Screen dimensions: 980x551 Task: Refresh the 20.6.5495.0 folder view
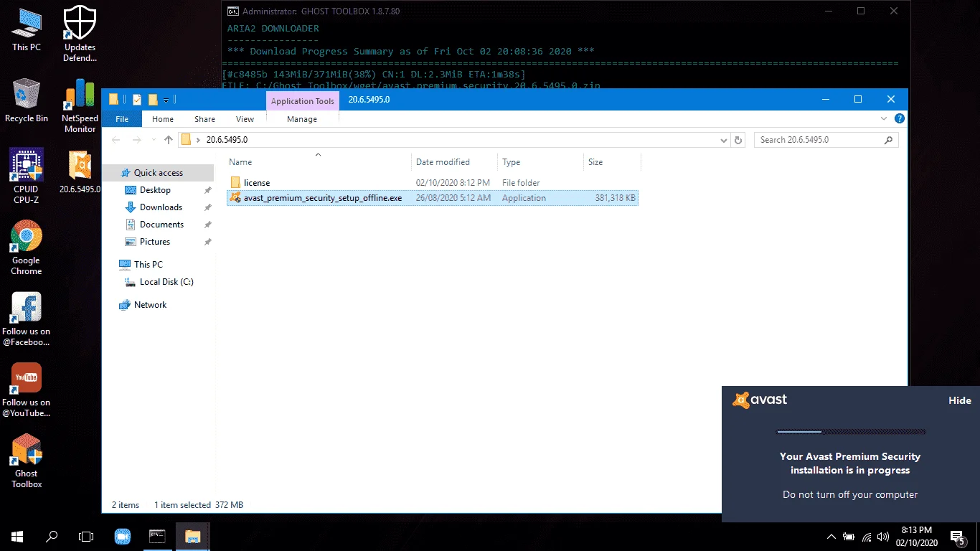coord(740,140)
